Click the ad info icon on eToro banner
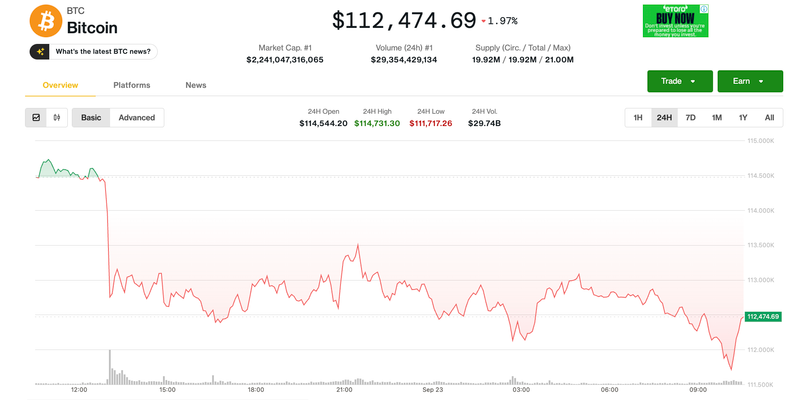This screenshot has height=400, width=810. click(x=704, y=8)
